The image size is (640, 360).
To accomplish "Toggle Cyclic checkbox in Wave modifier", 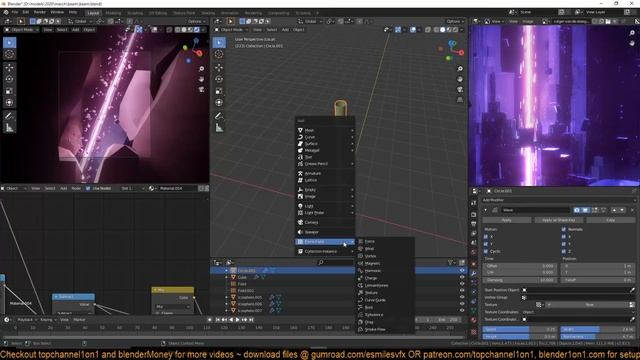I will [486, 251].
